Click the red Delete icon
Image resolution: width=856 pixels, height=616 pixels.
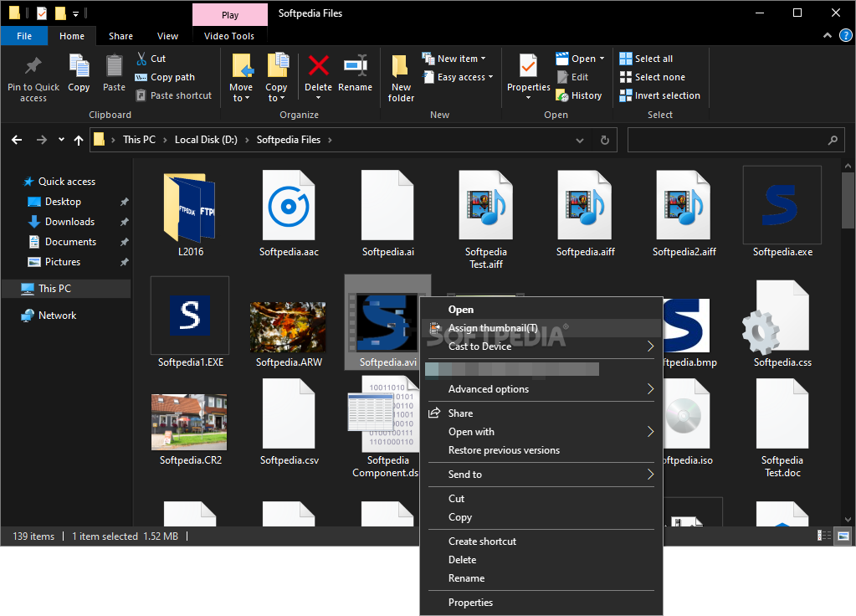point(318,65)
